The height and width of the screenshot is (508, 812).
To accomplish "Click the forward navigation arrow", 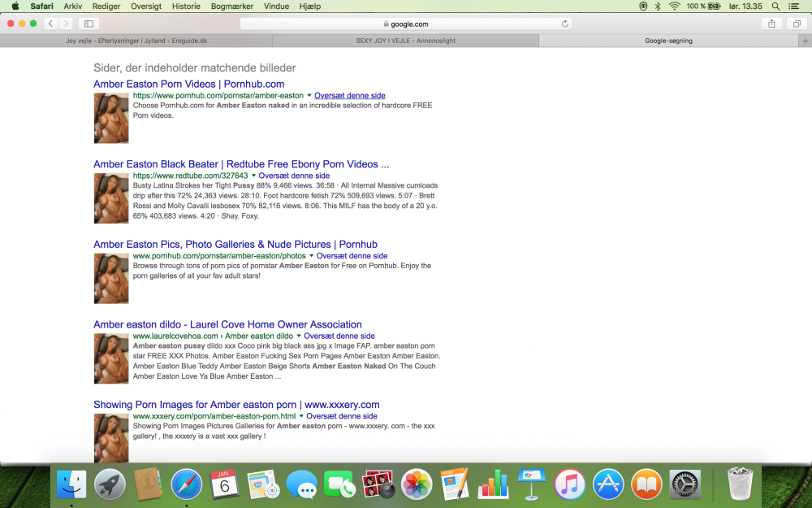I will tap(66, 24).
